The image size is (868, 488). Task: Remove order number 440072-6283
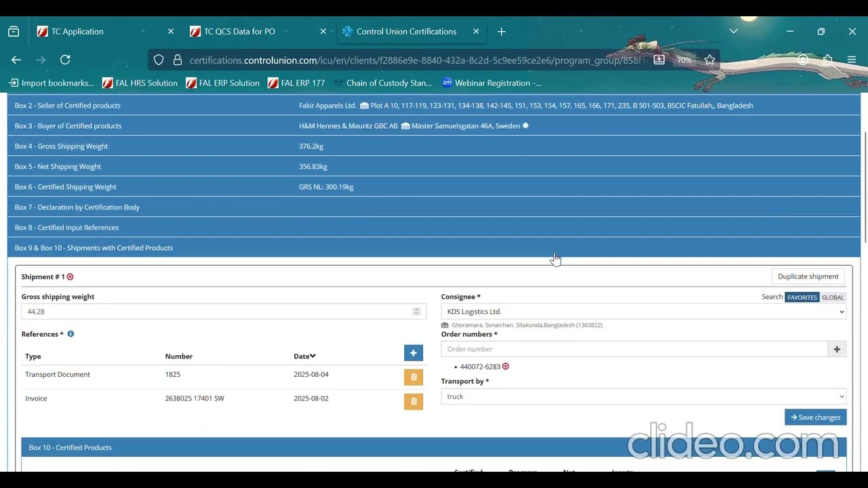tap(505, 367)
